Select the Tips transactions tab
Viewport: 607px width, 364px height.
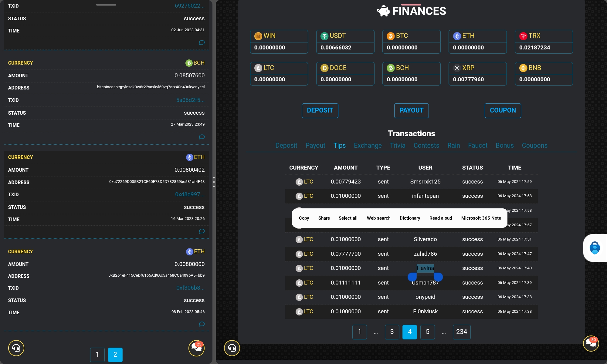click(x=340, y=145)
